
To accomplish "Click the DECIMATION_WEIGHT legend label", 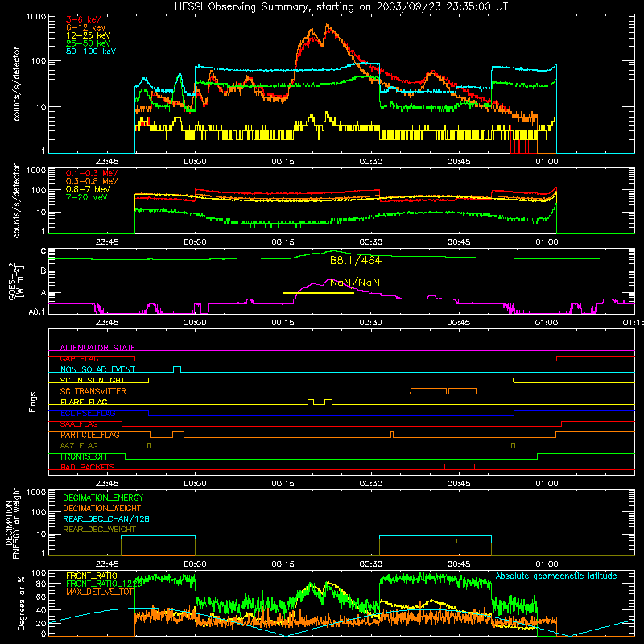I will pyautogui.click(x=102, y=509).
